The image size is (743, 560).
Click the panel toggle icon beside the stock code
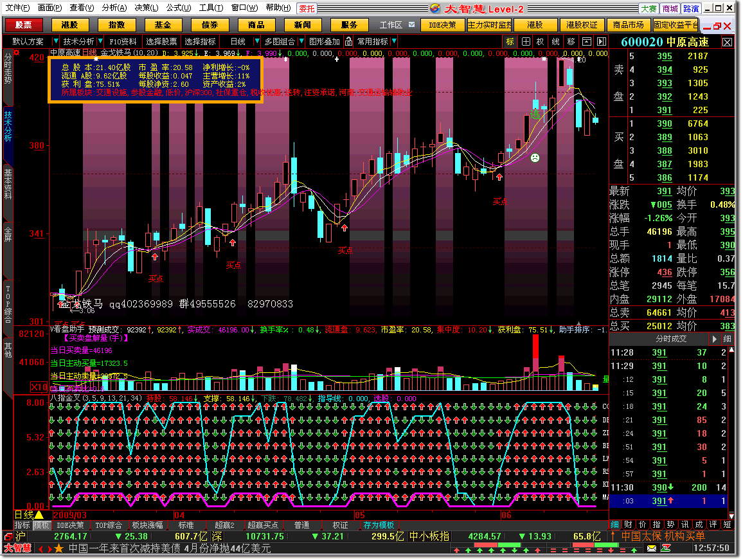(x=602, y=42)
